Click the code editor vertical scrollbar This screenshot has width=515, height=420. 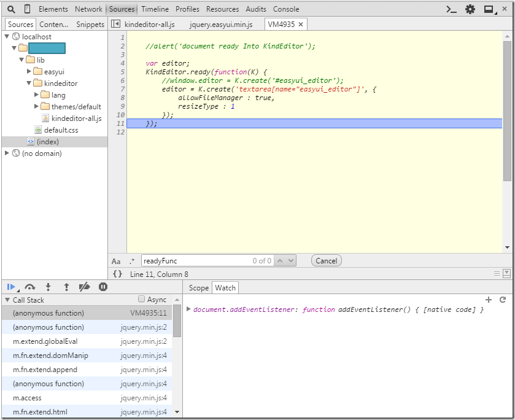[x=507, y=111]
